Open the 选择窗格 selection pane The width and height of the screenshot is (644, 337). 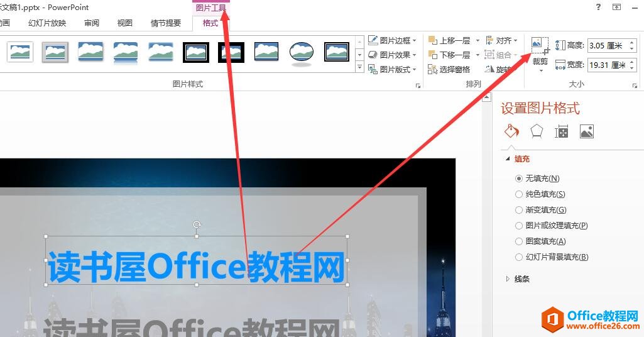[449, 69]
